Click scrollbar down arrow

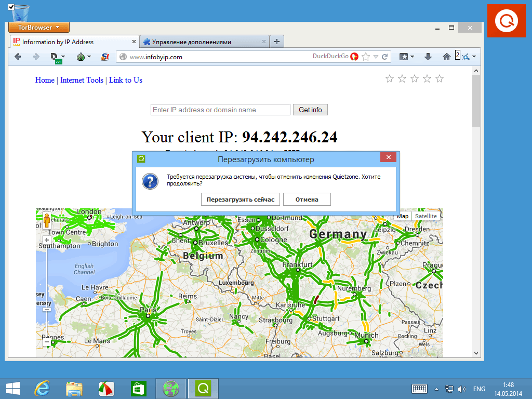[476, 353]
